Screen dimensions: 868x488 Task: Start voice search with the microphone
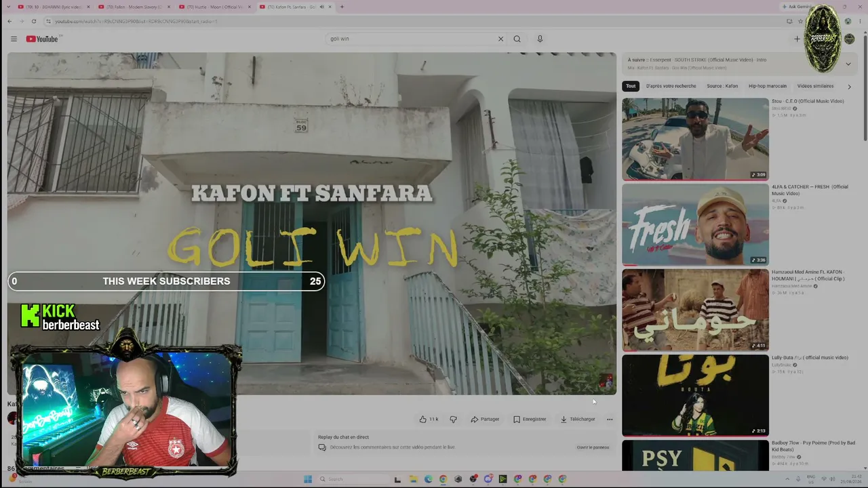pos(540,39)
